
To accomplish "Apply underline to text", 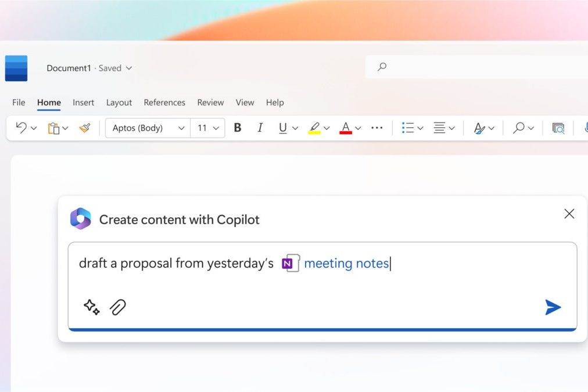I will pyautogui.click(x=282, y=127).
